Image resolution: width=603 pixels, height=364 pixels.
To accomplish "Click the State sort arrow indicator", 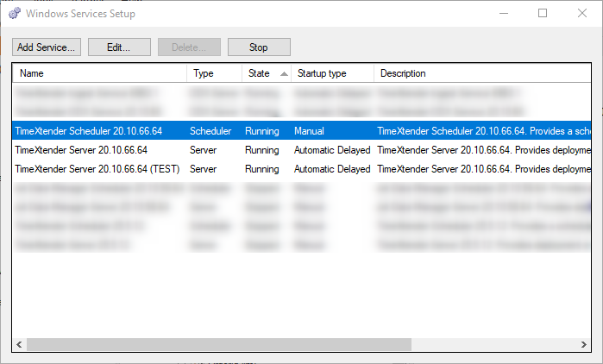I will (284, 74).
